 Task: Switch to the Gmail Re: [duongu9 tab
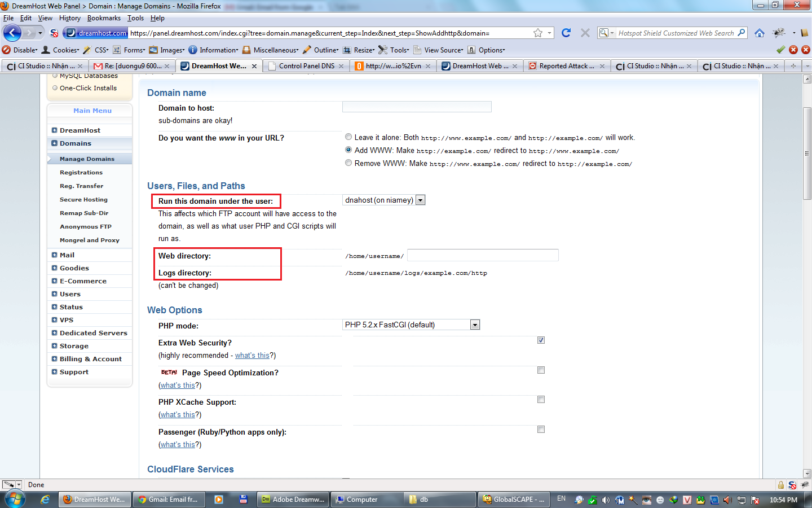point(133,66)
